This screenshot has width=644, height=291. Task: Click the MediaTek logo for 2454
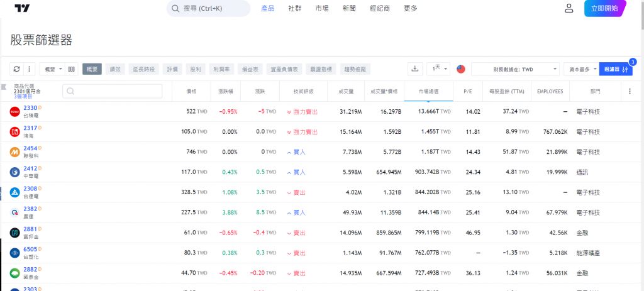pyautogui.click(x=15, y=152)
